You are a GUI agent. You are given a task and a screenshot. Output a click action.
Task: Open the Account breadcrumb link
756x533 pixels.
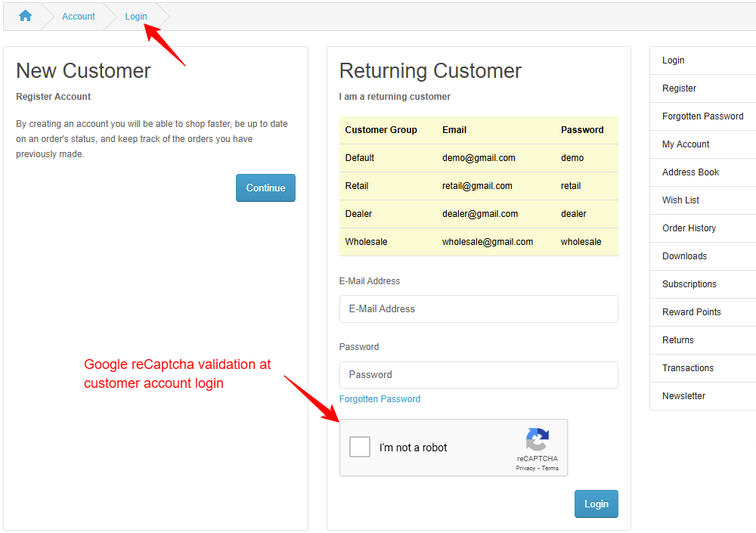(x=78, y=17)
